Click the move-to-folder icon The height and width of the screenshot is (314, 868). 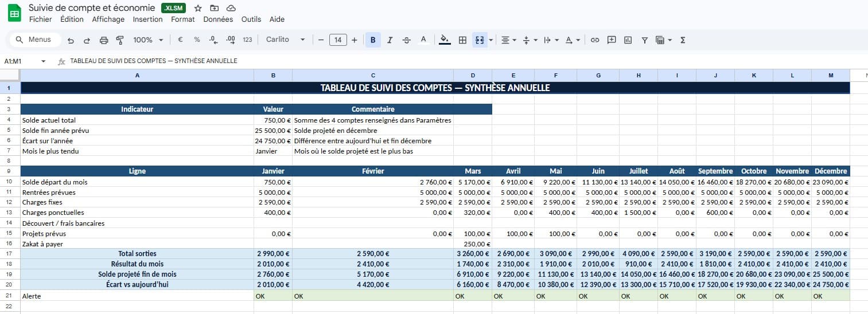(x=215, y=8)
